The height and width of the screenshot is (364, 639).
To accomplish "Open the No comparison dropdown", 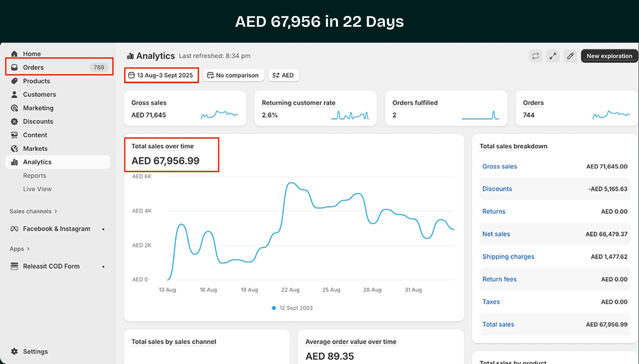I will (233, 75).
